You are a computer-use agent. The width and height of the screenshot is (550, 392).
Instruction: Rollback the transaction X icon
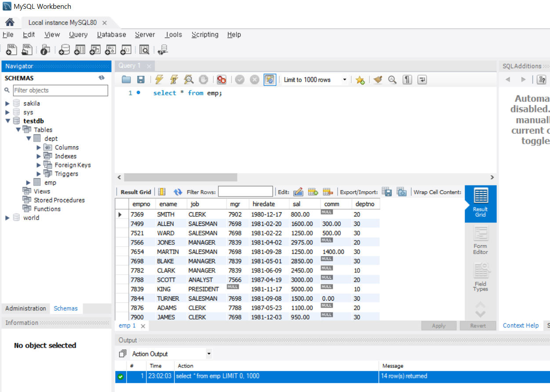tap(255, 80)
